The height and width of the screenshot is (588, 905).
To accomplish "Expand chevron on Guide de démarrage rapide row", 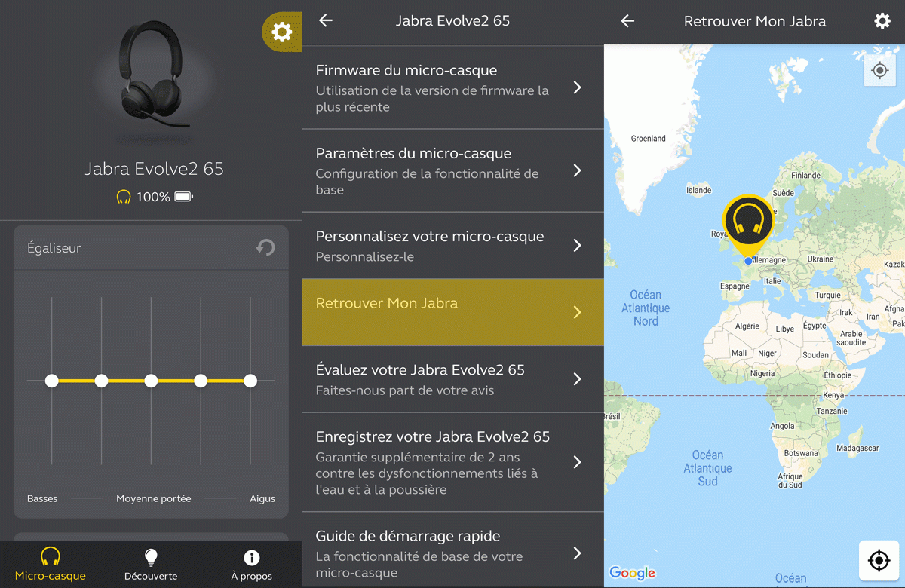I will (578, 553).
